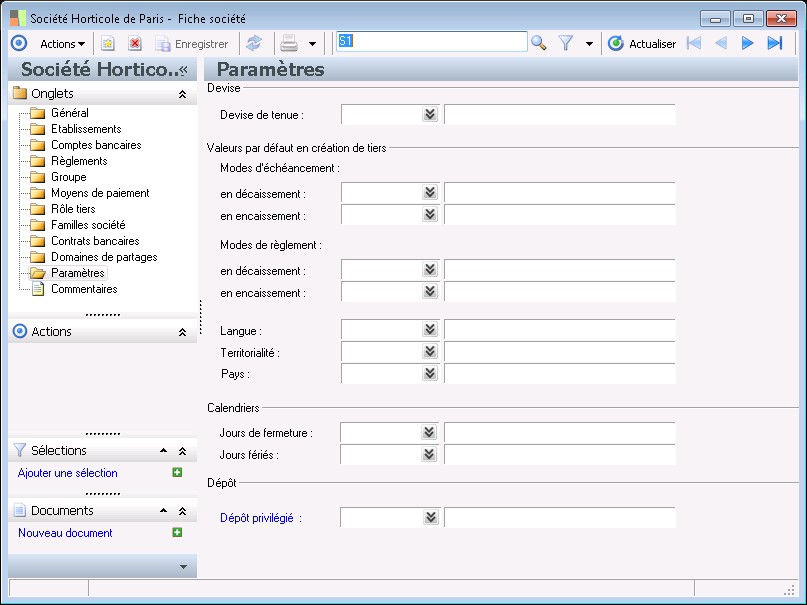Open the Actions toolbar menu
Screen dimensions: 807x605
tap(62, 44)
